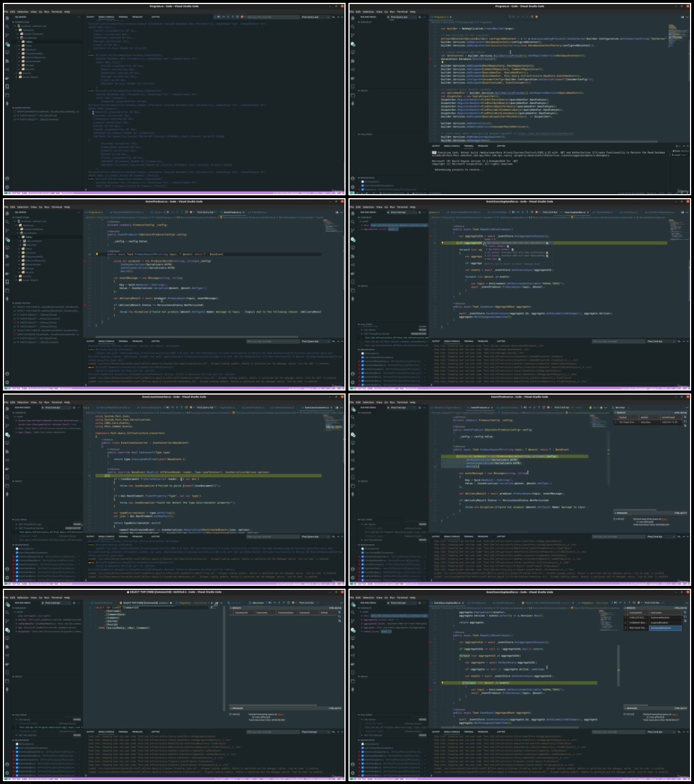This screenshot has width=694, height=784.
Task: Save results as JSON in Untitled-2 window
Action: (x=339, y=617)
